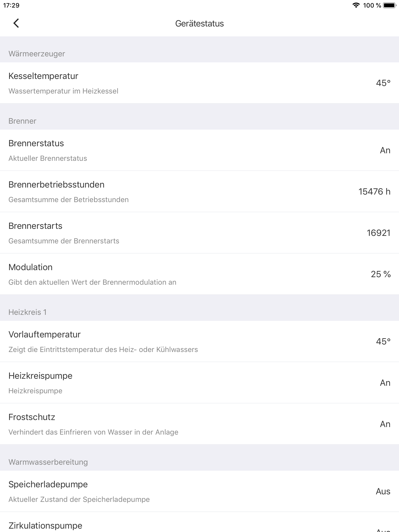
Task: Tap the battery indicator icon
Action: pos(389,5)
